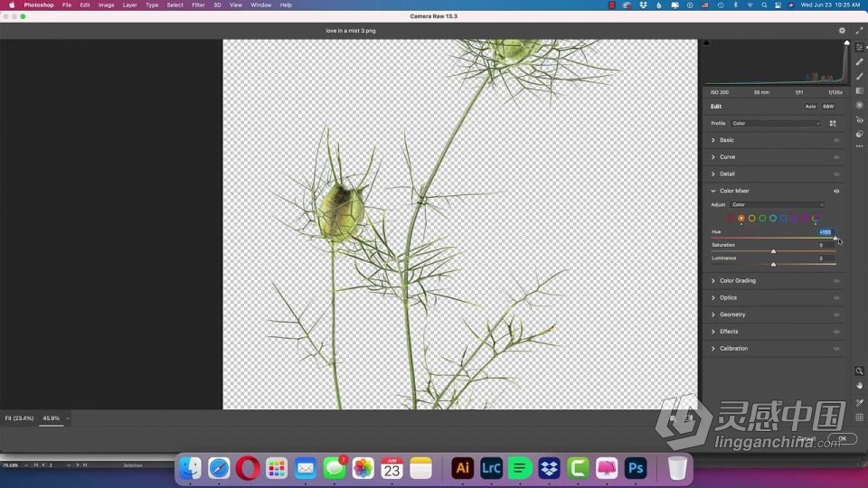Open the Adjust Color dropdown

[778, 205]
